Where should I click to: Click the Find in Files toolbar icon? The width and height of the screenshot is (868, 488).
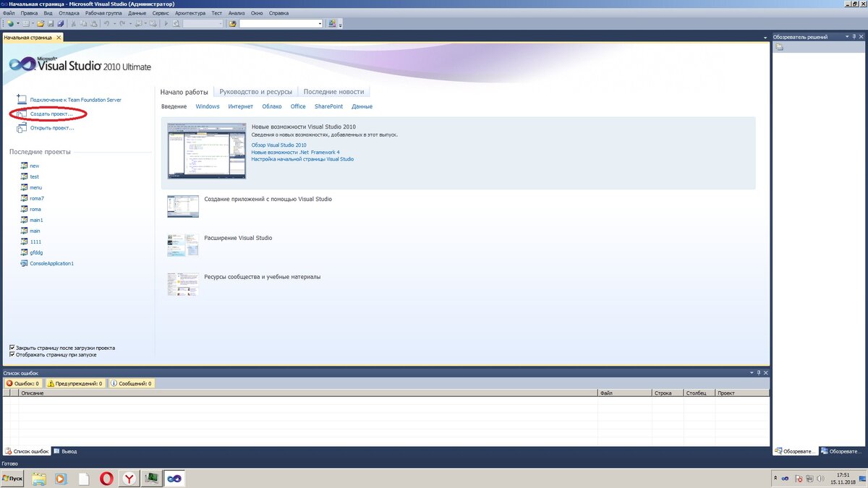[232, 23]
